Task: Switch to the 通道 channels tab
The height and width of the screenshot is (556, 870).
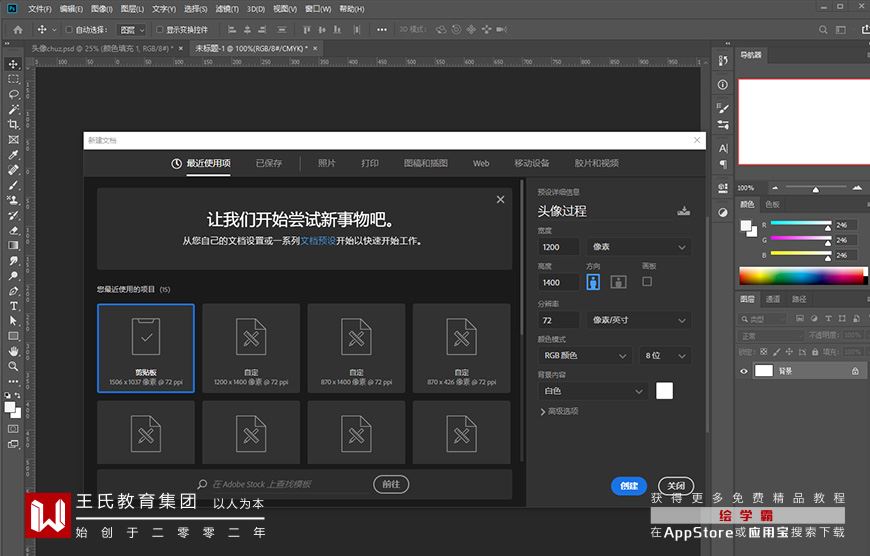Action: click(x=772, y=299)
